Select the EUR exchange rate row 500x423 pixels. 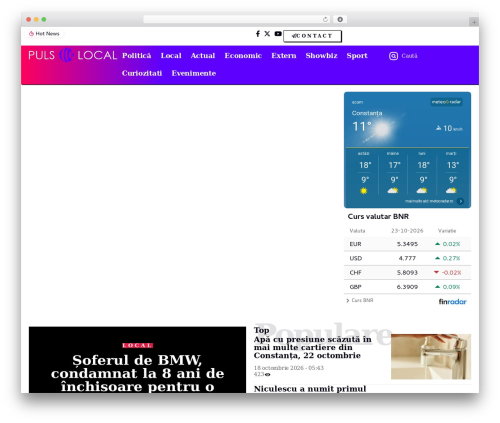(407, 244)
